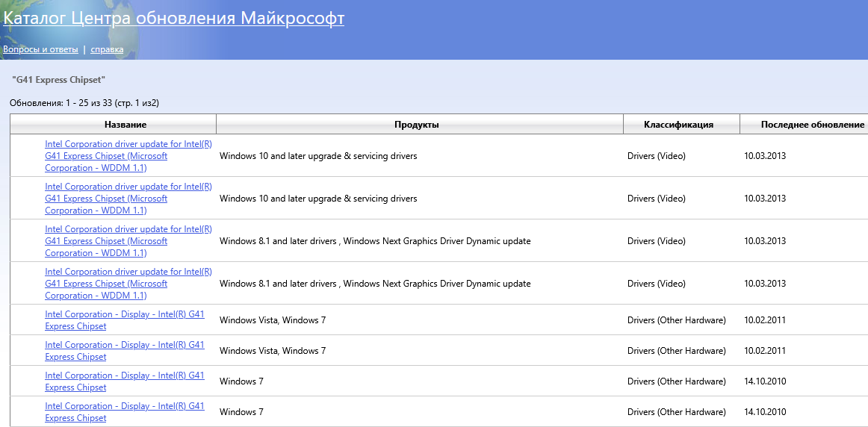
Task: Open the first Display G41 link dated 14.10.2010
Action: pos(124,375)
